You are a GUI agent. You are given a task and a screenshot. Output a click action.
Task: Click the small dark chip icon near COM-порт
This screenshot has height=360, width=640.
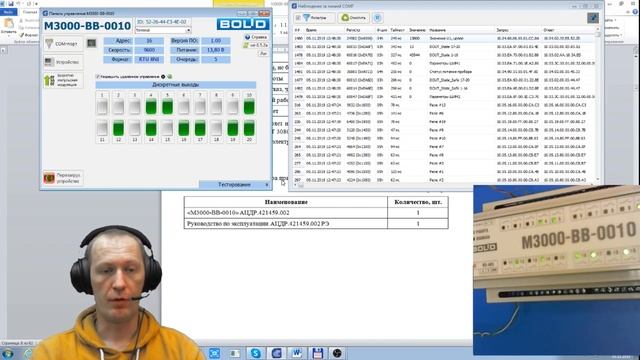pos(91,43)
